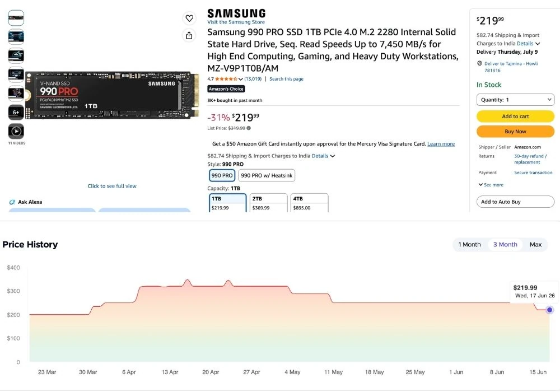
Task: Select the second product thumbnail image
Action: click(16, 36)
